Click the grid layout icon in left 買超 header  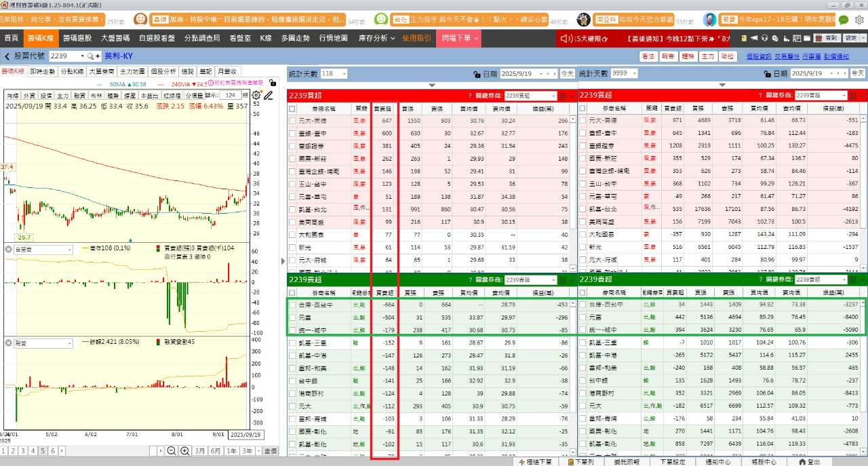563,96
